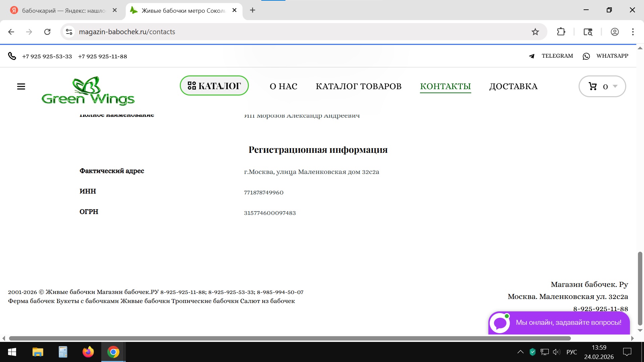Click the Green Wings logo

point(88,91)
